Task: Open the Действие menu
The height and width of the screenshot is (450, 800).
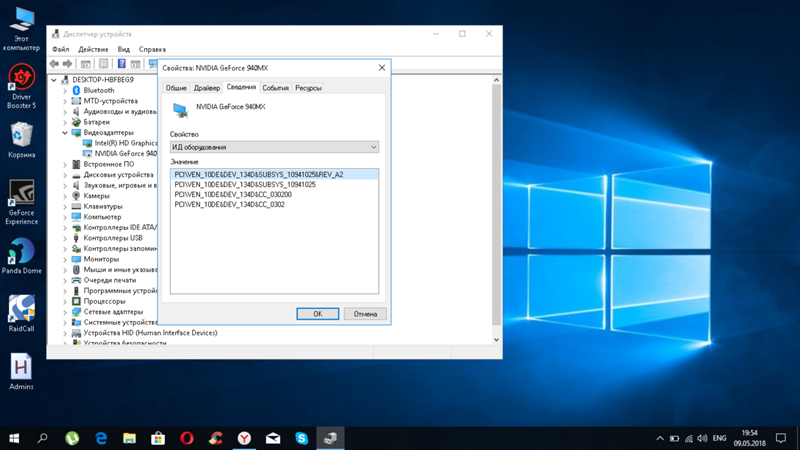Action: (x=93, y=49)
